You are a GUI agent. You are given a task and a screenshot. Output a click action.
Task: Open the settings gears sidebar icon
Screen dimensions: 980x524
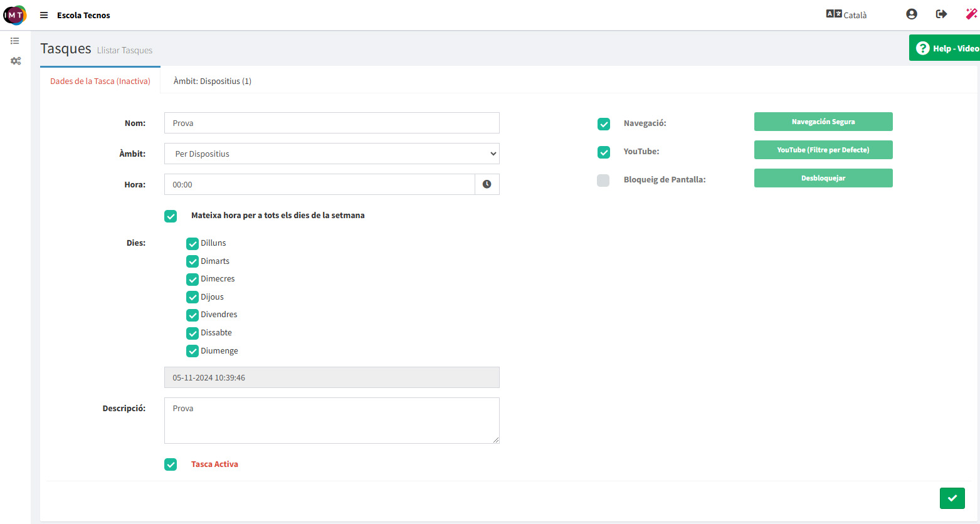(16, 61)
